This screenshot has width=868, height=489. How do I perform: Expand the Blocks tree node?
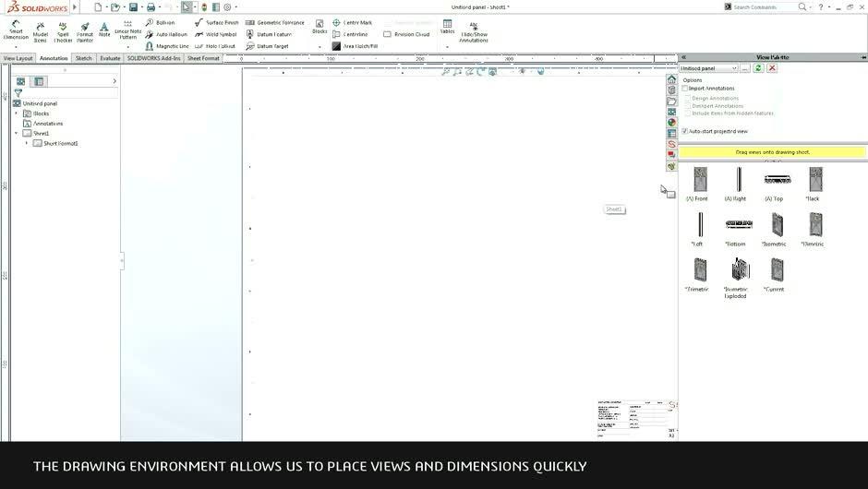pyautogui.click(x=16, y=113)
